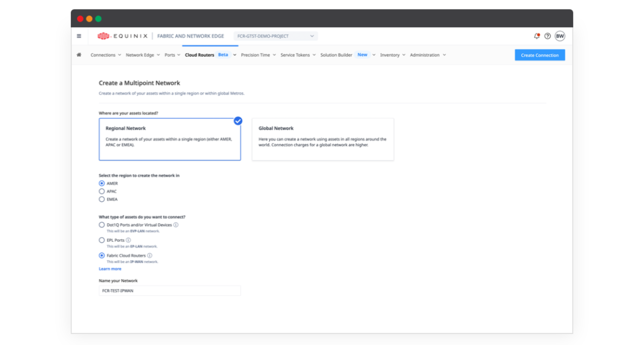644x345 pixels.
Task: Open the Inventory menu
Action: point(392,55)
